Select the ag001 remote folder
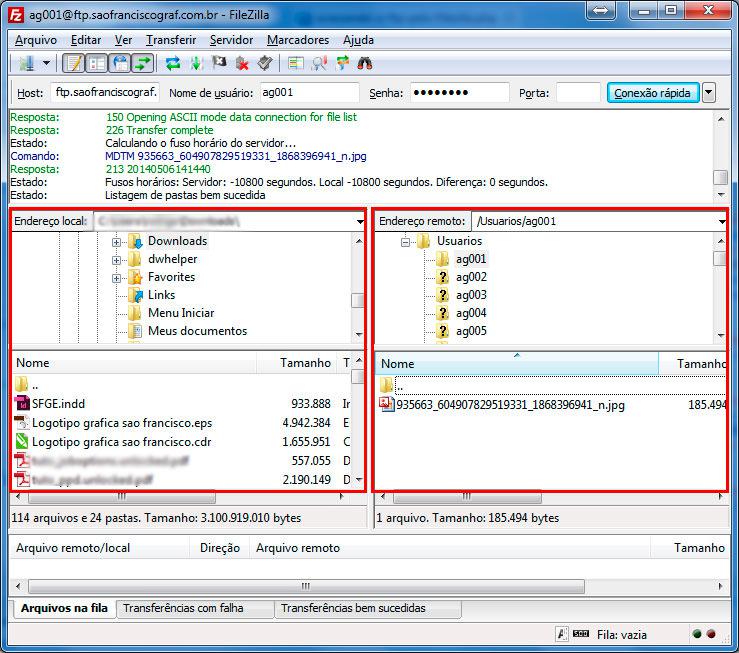The height and width of the screenshot is (653, 739). 471,259
